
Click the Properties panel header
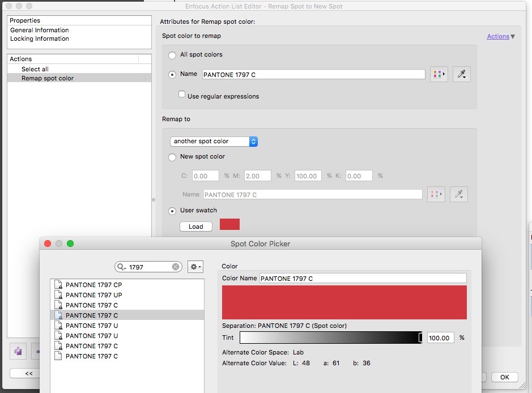(79, 20)
